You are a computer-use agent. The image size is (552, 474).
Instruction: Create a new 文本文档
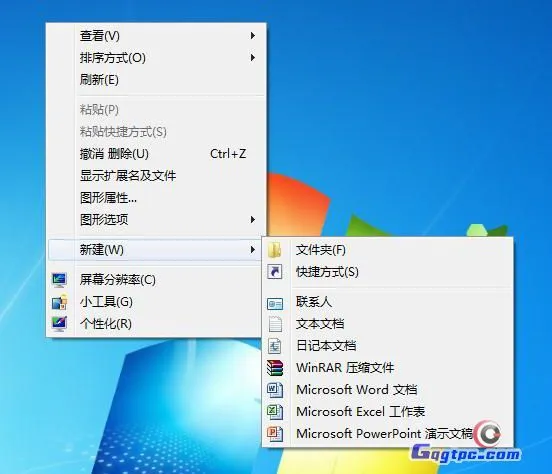coord(388,324)
